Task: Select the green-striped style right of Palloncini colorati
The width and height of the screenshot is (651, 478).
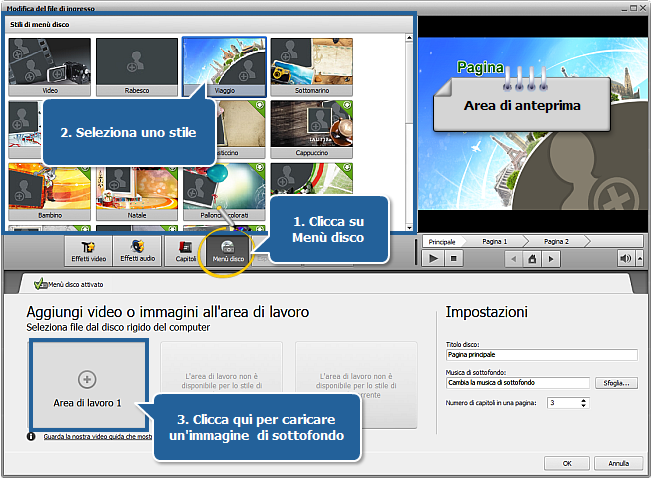Action: tap(311, 179)
